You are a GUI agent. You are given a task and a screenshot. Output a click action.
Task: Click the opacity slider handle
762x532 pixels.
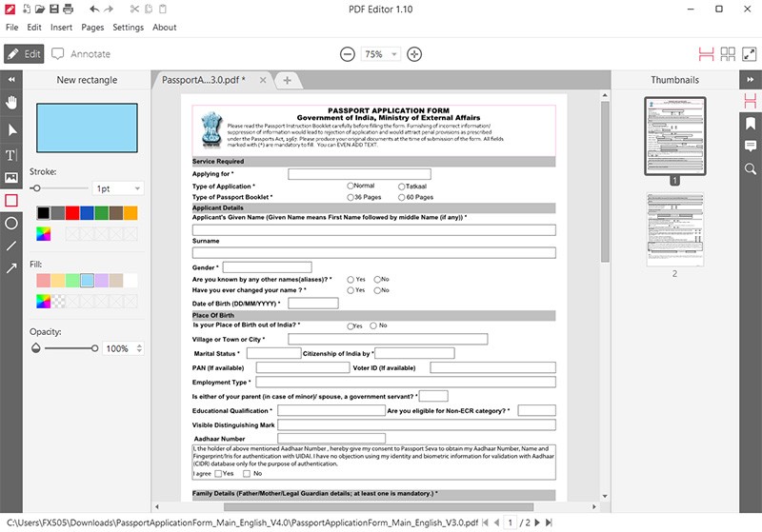94,348
